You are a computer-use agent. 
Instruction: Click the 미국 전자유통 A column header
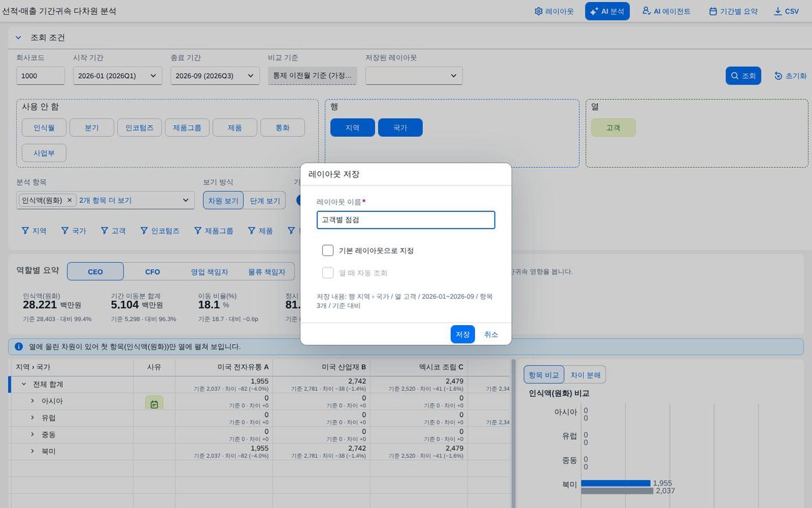click(x=224, y=367)
